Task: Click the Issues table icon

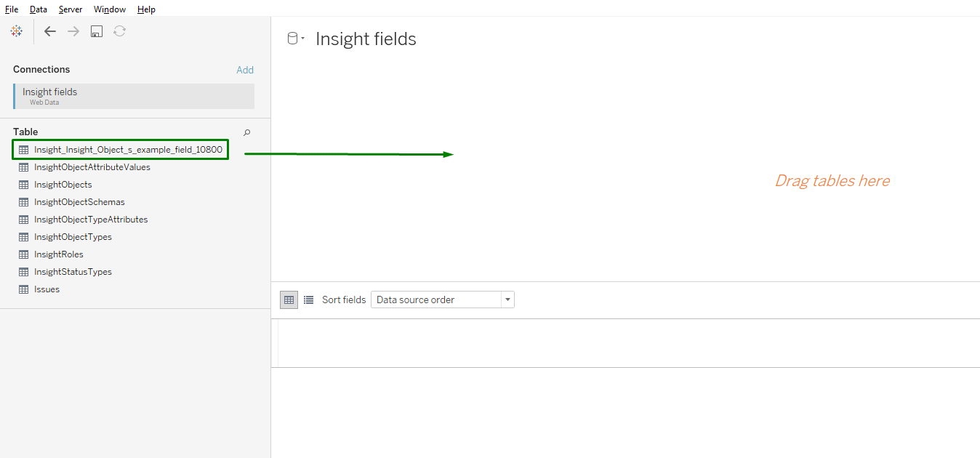Action: tap(24, 289)
